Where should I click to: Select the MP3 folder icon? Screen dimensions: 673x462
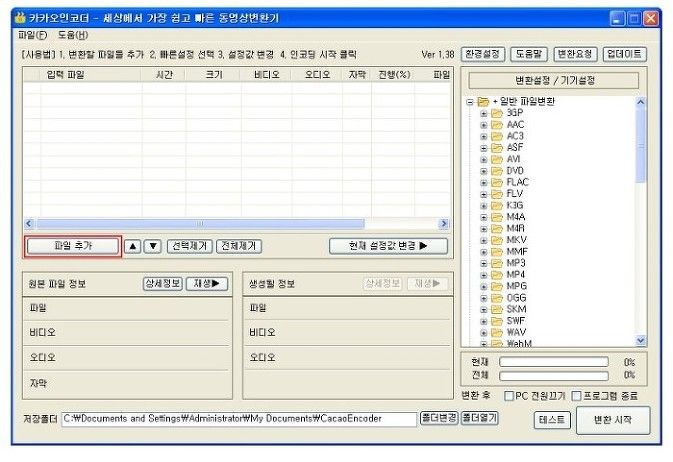click(497, 263)
